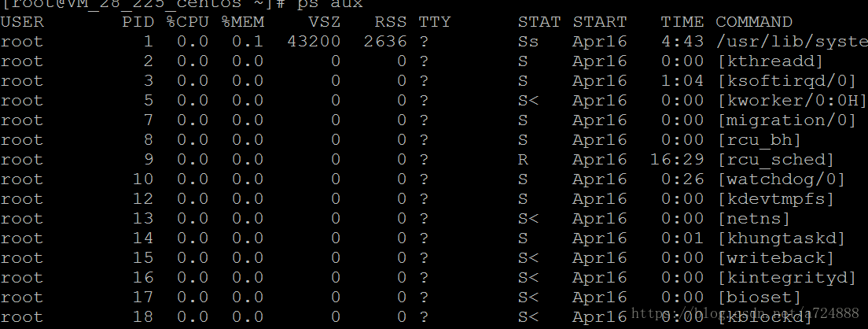Screen dimensions: 868x329
Task: Click the 16:29 time value
Action: [676, 160]
